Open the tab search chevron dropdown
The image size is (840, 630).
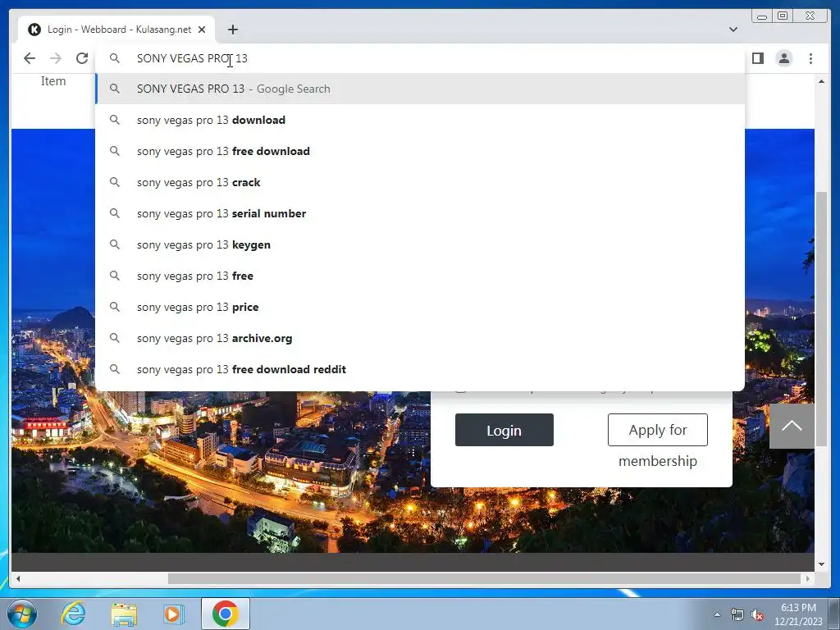[733, 30]
